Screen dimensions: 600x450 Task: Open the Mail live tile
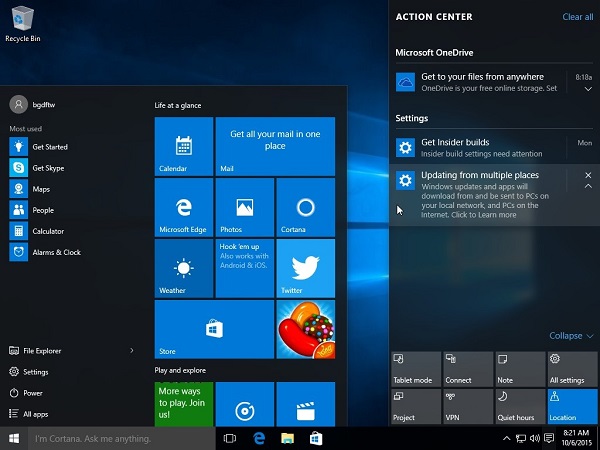(275, 146)
